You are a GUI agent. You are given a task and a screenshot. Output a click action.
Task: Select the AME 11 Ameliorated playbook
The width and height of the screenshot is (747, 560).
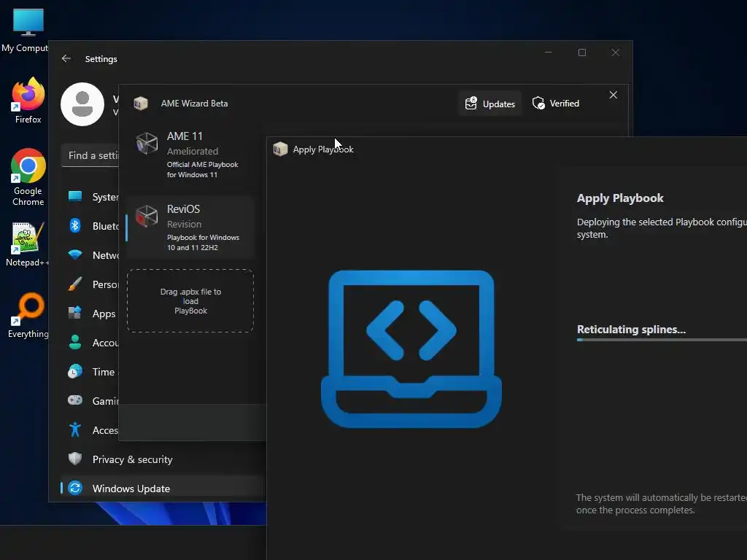[190, 155]
